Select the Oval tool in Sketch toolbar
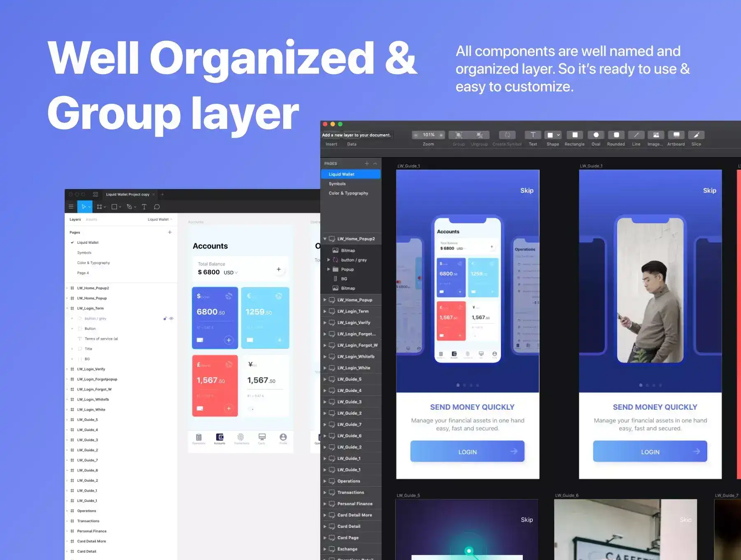This screenshot has width=741, height=560. point(596,135)
